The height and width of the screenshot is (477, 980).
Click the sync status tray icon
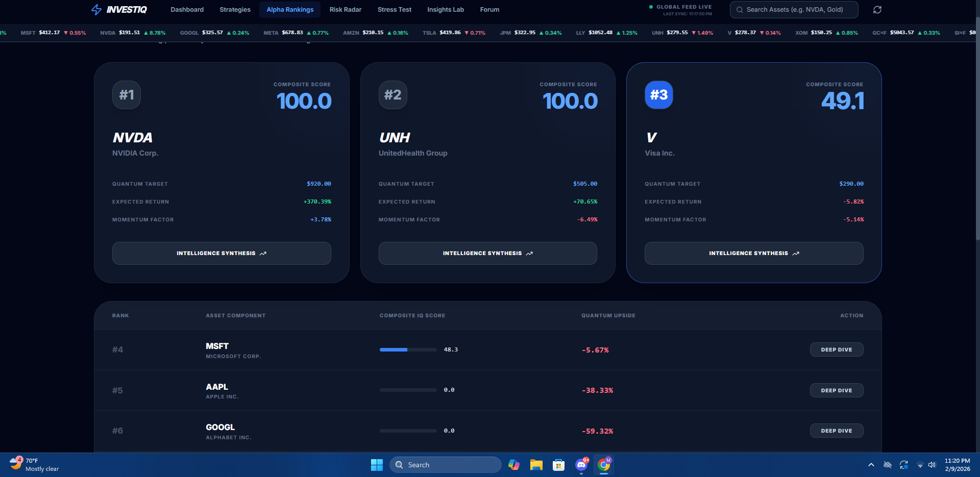[x=904, y=465]
